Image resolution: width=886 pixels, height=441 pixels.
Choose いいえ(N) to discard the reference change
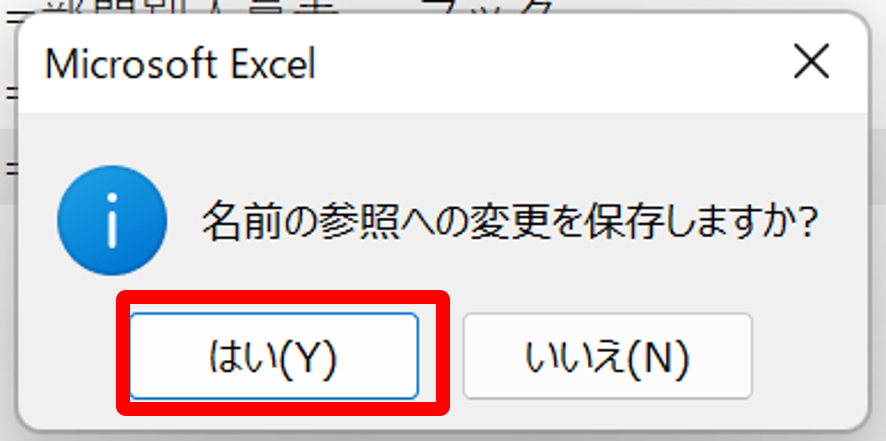607,356
